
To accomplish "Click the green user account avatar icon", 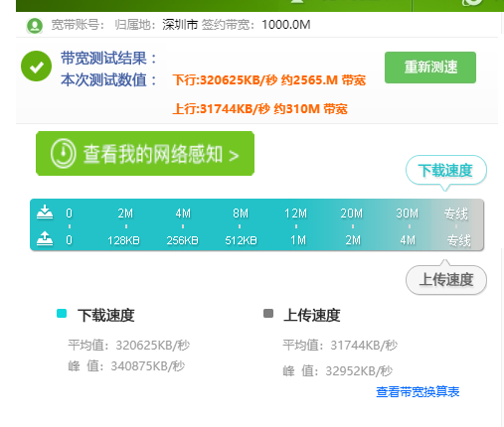I will [x=35, y=26].
